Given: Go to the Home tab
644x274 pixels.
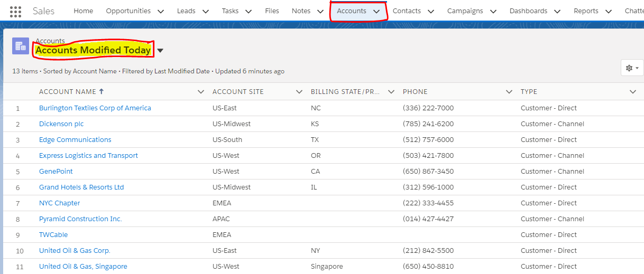Looking at the screenshot, I should pyautogui.click(x=84, y=11).
